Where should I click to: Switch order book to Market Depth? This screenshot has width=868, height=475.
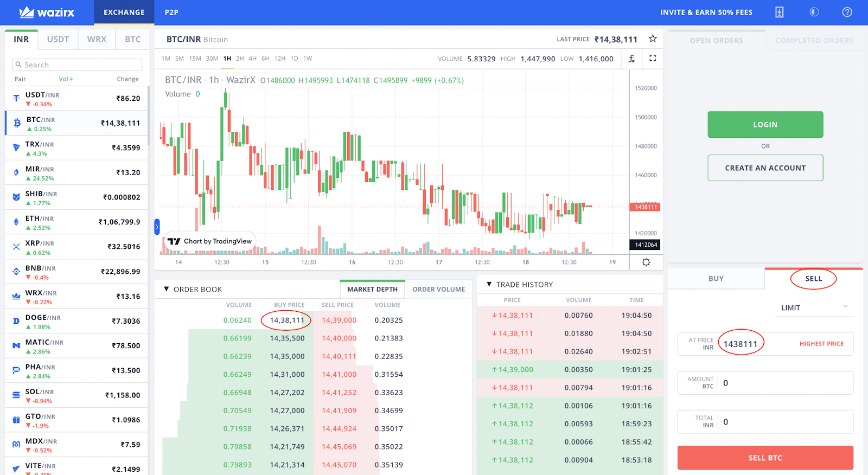click(x=373, y=290)
